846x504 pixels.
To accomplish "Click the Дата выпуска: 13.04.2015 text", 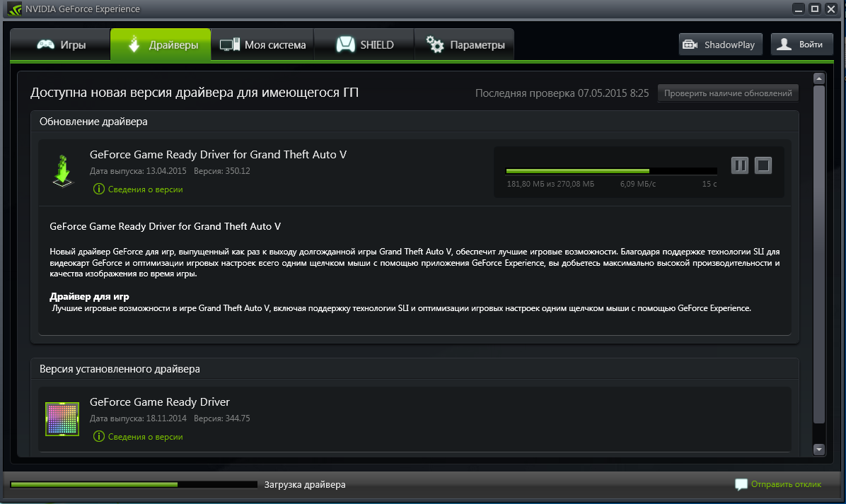I will [138, 171].
